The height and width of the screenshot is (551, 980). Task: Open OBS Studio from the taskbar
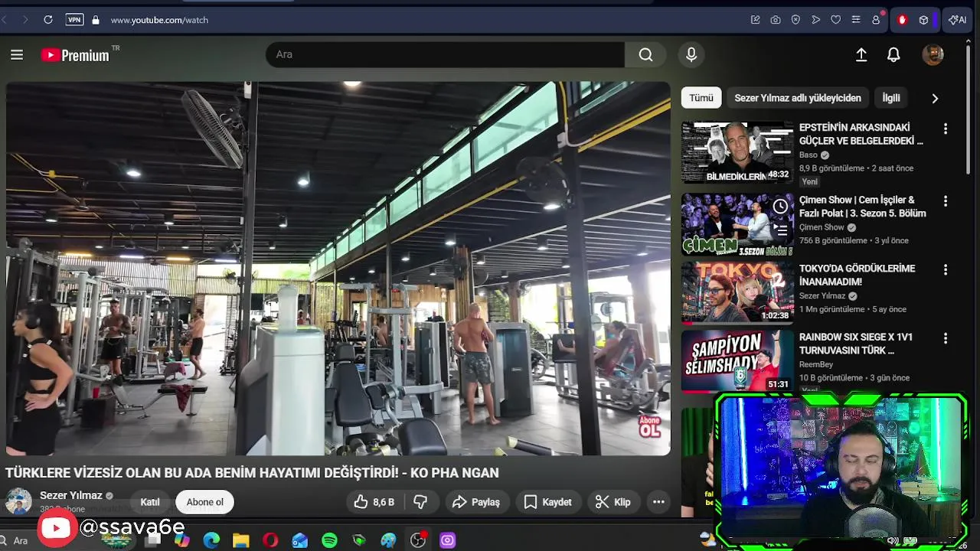tap(418, 540)
